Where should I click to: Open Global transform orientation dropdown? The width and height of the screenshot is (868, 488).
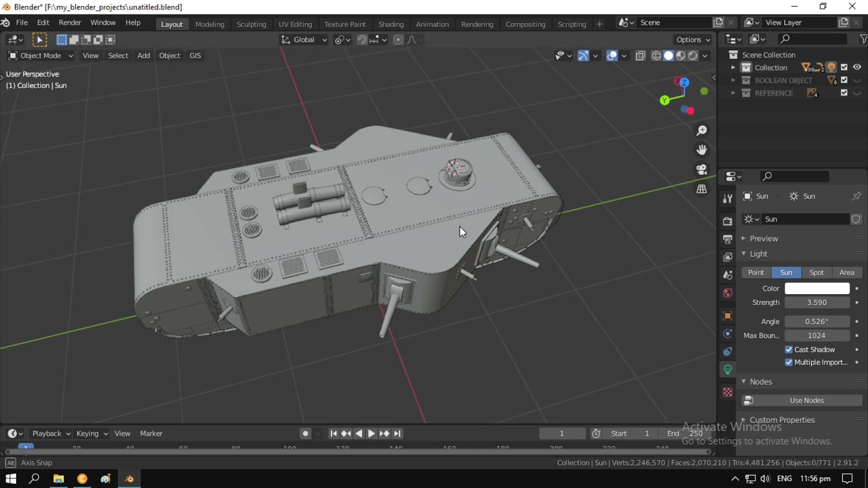coord(304,39)
